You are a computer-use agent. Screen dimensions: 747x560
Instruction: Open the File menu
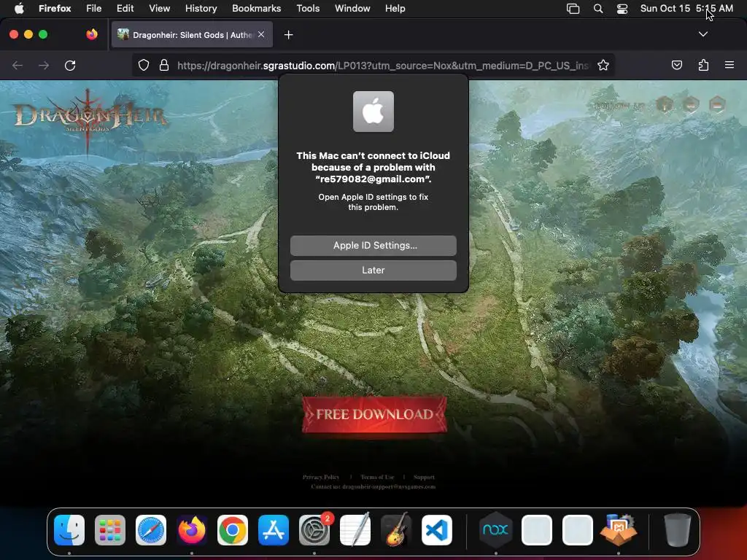tap(93, 9)
